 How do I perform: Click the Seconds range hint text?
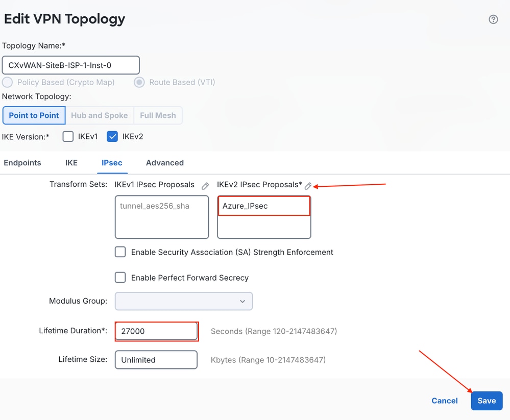pyautogui.click(x=274, y=331)
